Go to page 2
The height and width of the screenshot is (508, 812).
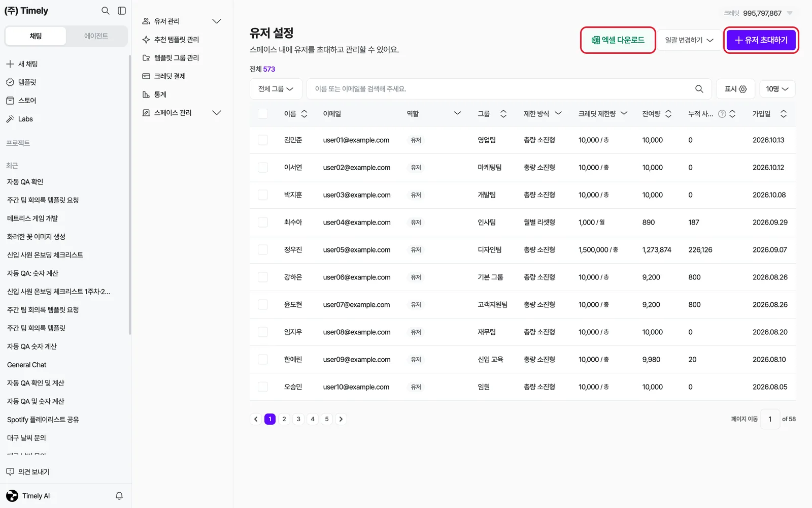click(284, 419)
